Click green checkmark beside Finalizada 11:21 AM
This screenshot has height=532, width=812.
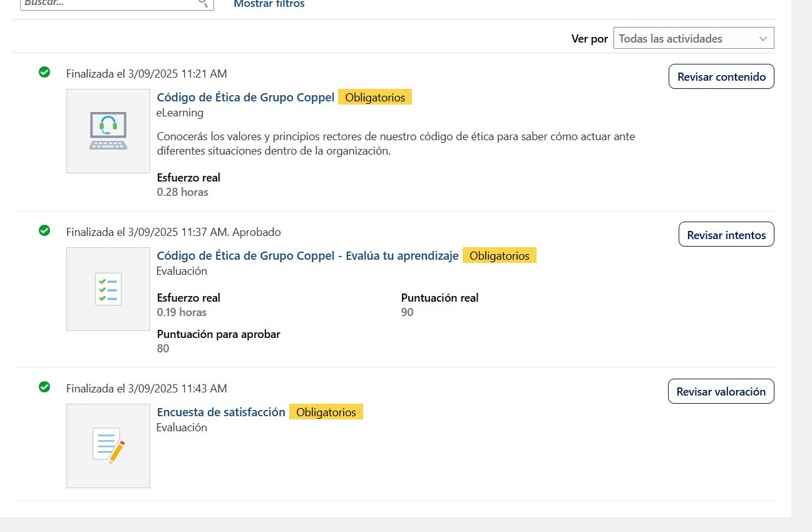pos(44,73)
